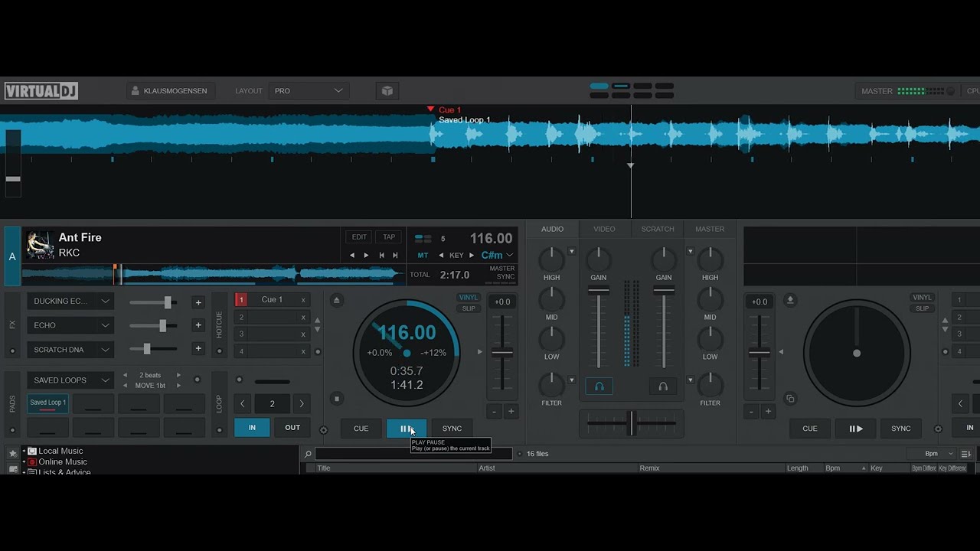Toggle right deck headphone cue button
The width and height of the screenshot is (980, 551).
(663, 386)
